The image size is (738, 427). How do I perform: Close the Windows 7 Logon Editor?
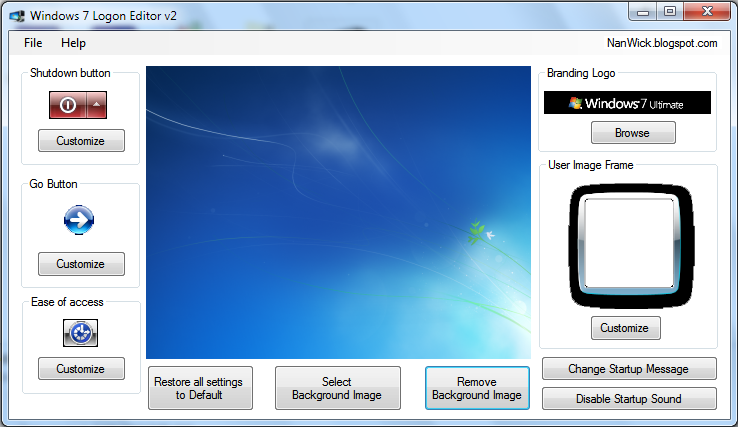point(706,12)
